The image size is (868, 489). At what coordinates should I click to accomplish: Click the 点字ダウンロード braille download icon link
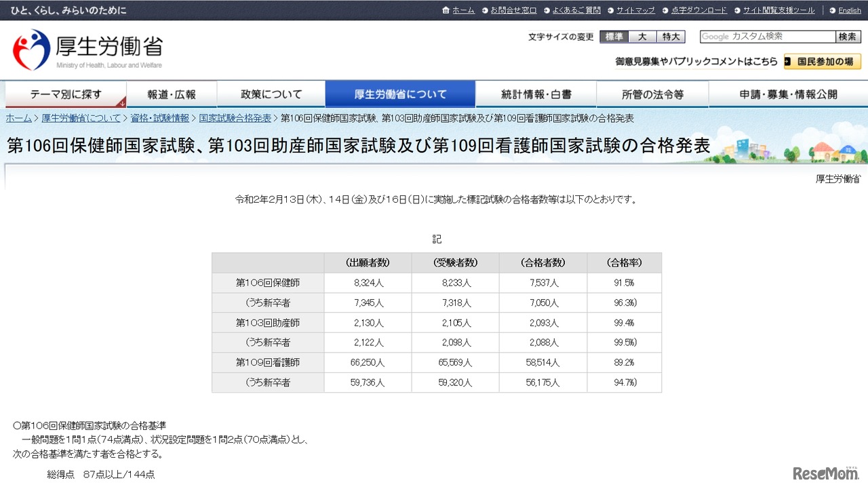(698, 10)
